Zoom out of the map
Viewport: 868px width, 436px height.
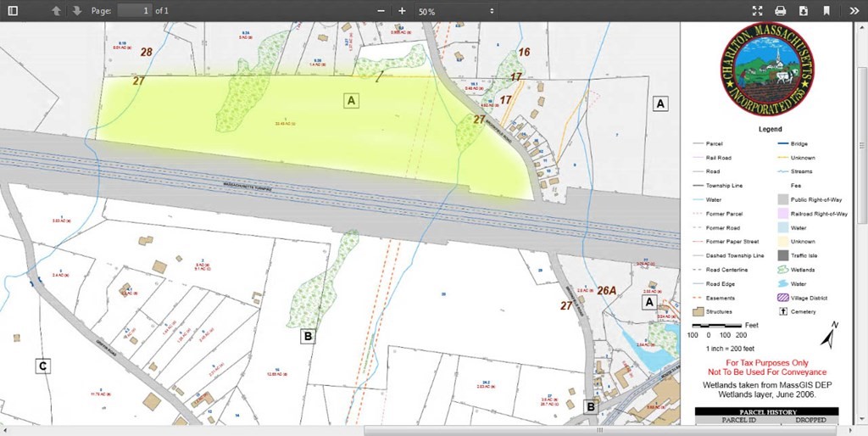381,11
